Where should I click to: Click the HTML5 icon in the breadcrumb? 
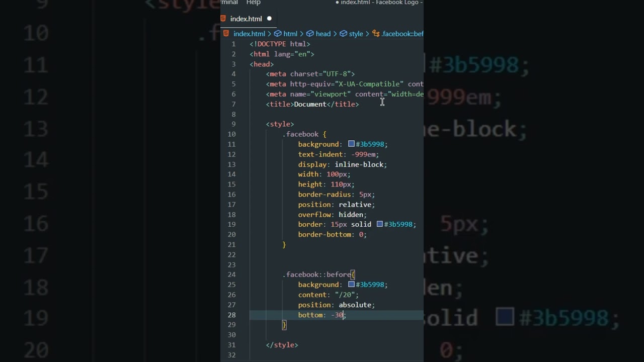226,34
